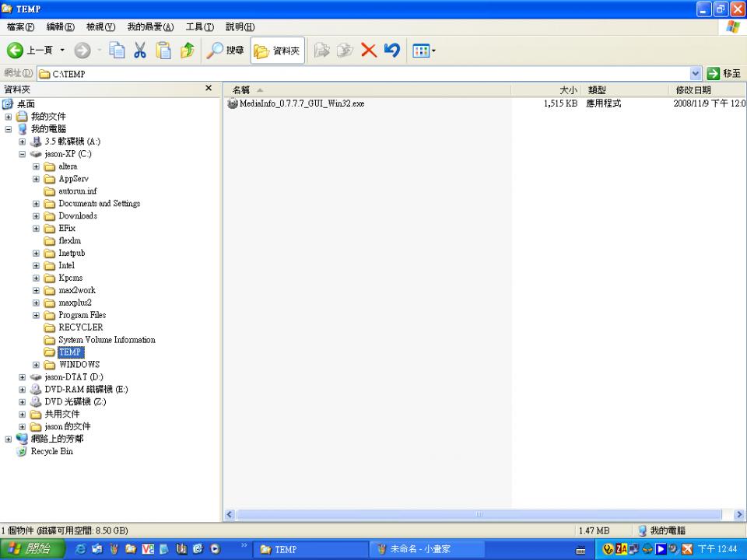Switch to 未命名 - 小畫家 taskbar window
The height and width of the screenshot is (560, 747).
coord(427,549)
